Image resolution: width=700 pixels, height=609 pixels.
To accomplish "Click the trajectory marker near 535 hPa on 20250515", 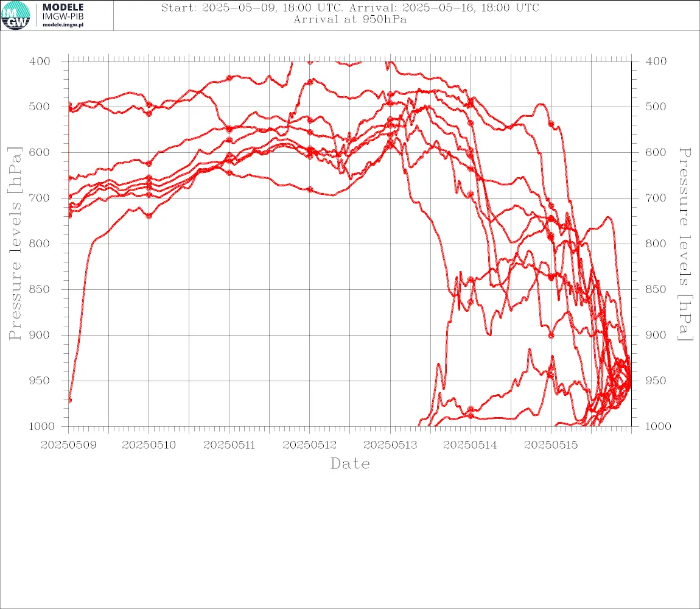I will [x=551, y=123].
